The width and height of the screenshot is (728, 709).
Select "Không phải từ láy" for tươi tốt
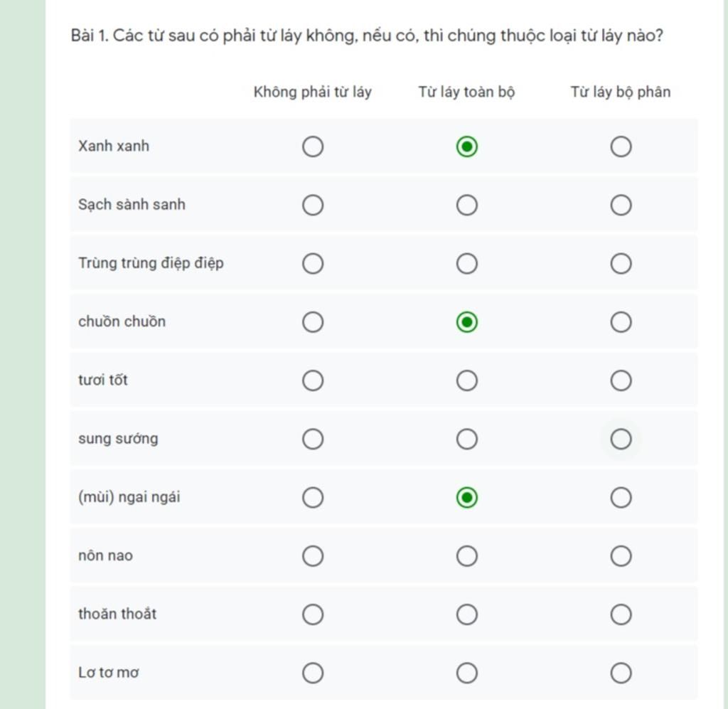click(x=313, y=380)
